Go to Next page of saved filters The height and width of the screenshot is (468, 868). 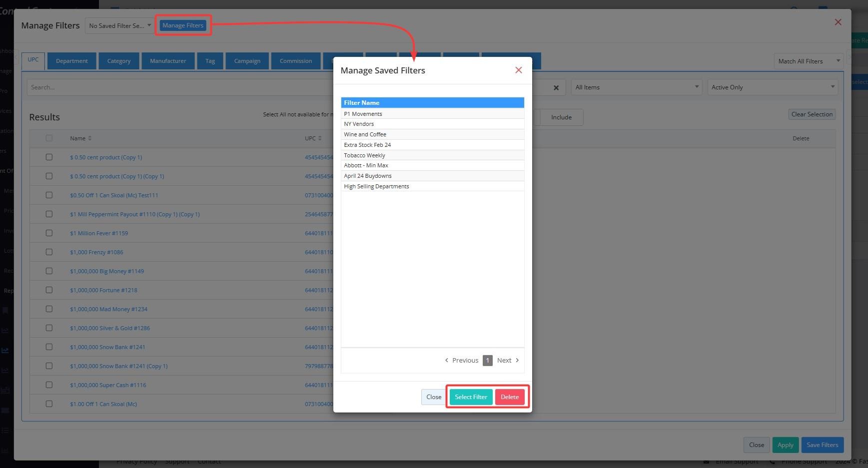tap(508, 360)
